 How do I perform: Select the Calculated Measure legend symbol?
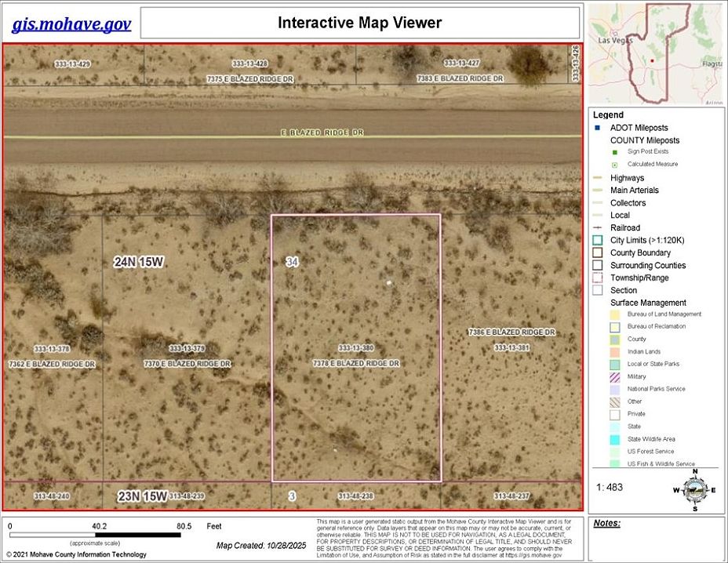pos(615,165)
